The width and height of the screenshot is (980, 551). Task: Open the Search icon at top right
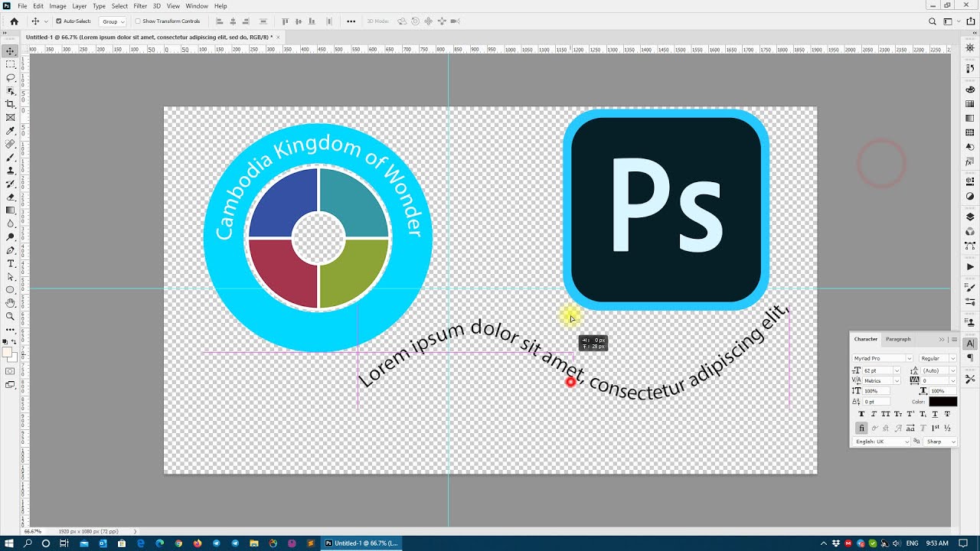[933, 21]
